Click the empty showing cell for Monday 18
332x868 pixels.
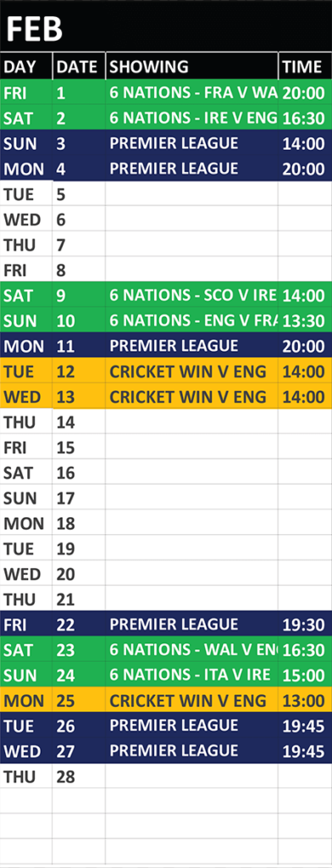point(191,524)
